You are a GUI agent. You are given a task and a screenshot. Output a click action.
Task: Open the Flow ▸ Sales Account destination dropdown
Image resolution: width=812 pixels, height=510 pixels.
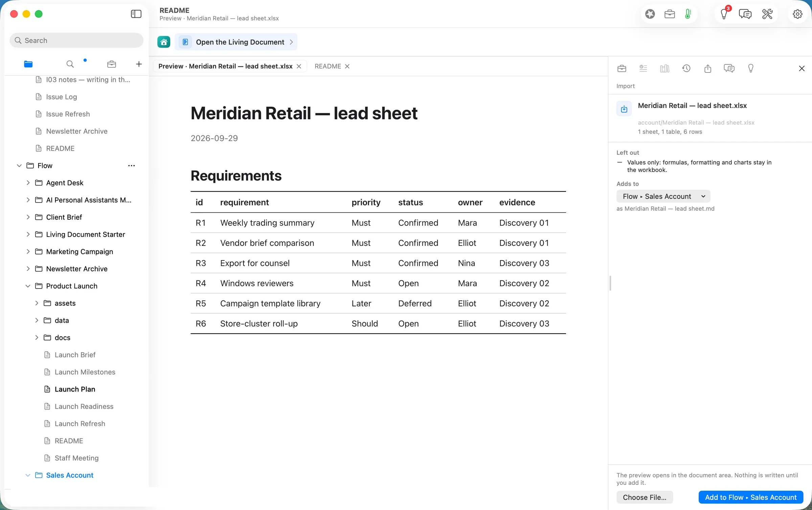click(x=663, y=196)
